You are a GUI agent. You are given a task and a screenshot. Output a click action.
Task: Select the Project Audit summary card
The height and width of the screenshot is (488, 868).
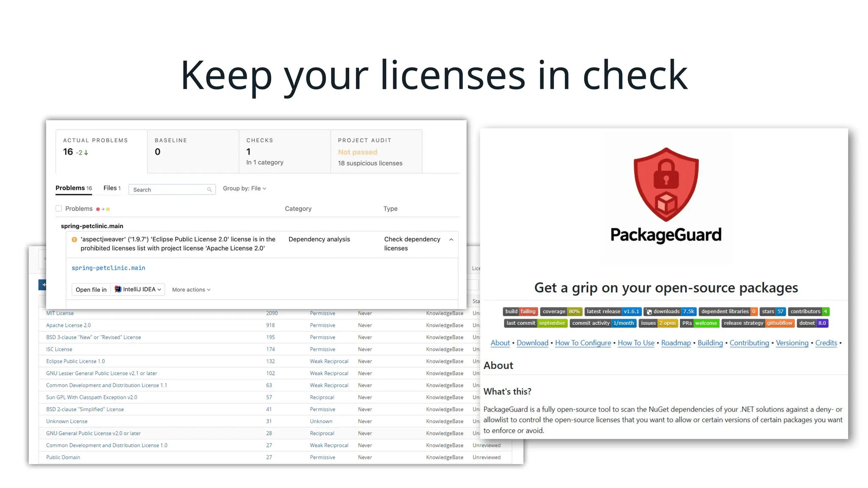pyautogui.click(x=376, y=151)
